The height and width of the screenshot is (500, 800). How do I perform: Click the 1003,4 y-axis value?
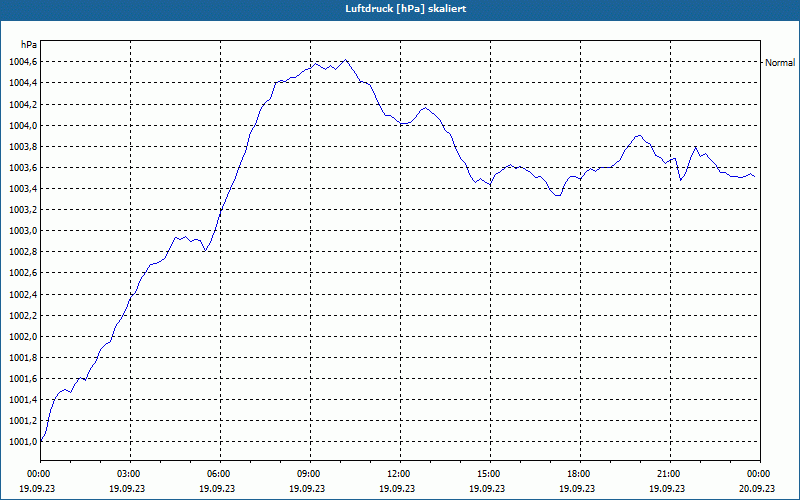[22, 189]
